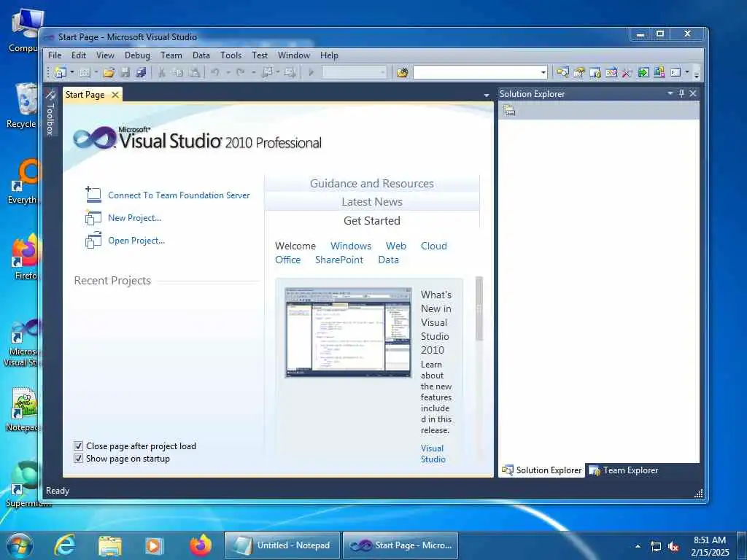
Task: Click the Toolbox wrench toolbar icon
Action: (627, 72)
